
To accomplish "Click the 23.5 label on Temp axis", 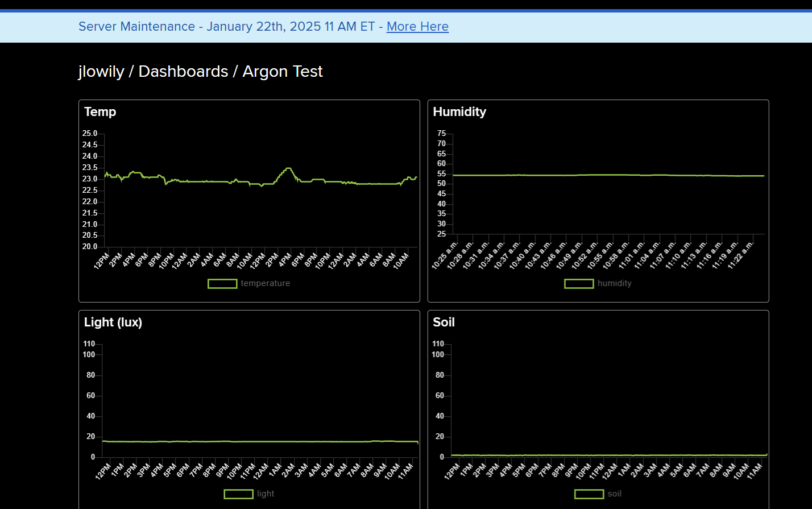I will click(90, 168).
